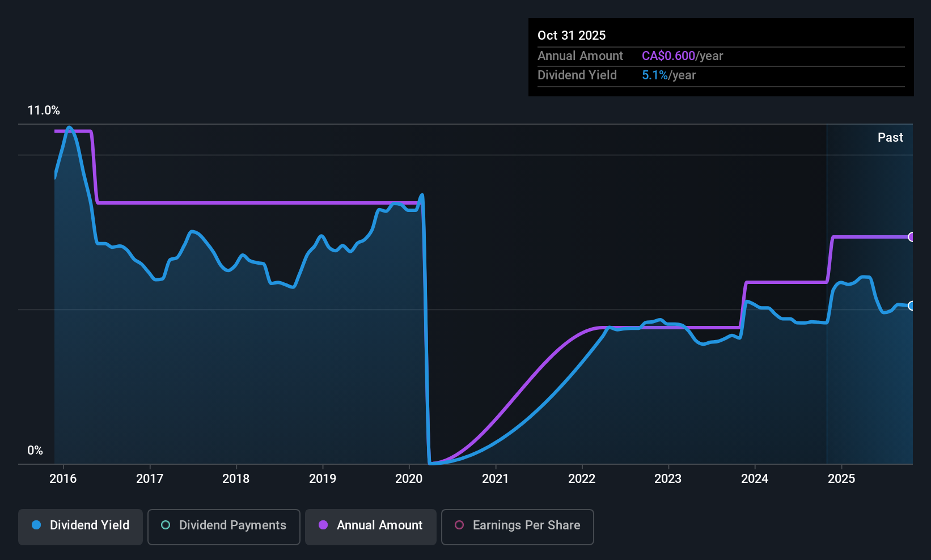The image size is (931, 560).
Task: Click the Past label in the chart
Action: click(890, 138)
